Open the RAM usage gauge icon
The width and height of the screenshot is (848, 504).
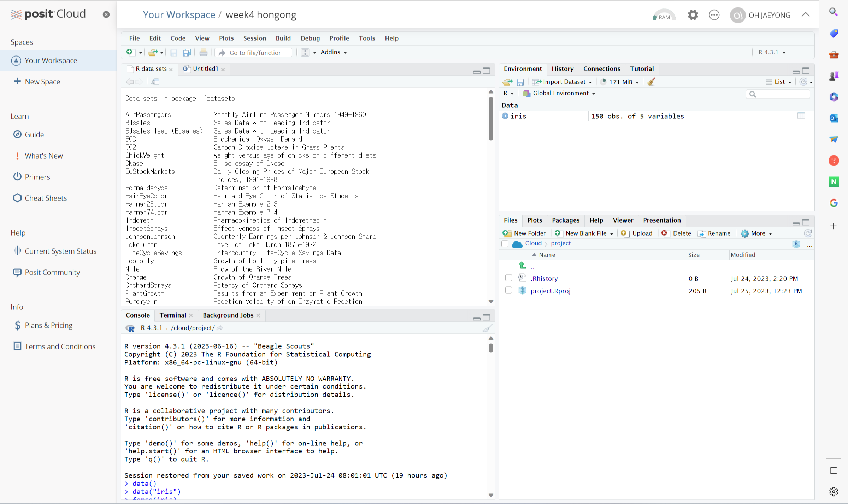click(x=664, y=16)
